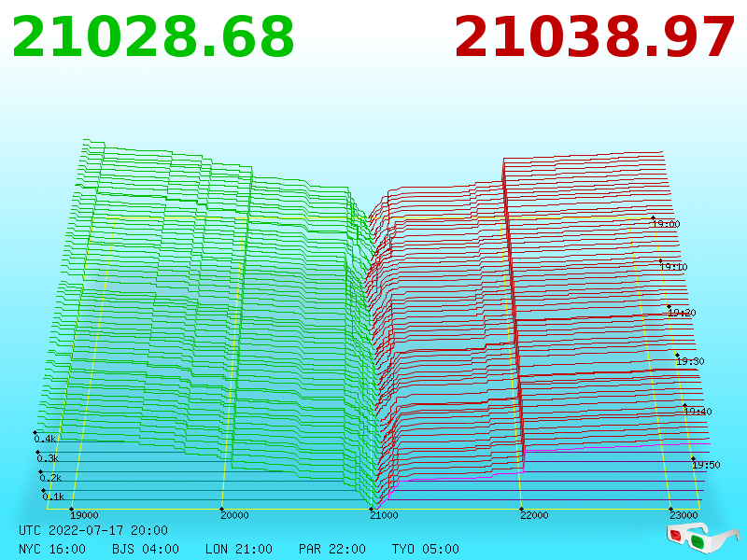Screen dimensions: 747x560
Task: Click the 19:30 time axis marker
Action: click(x=690, y=361)
